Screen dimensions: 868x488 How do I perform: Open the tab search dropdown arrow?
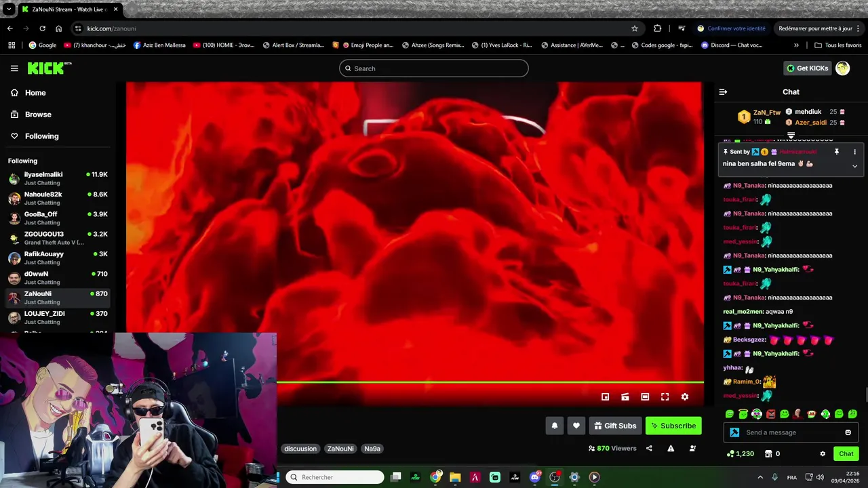click(8, 9)
